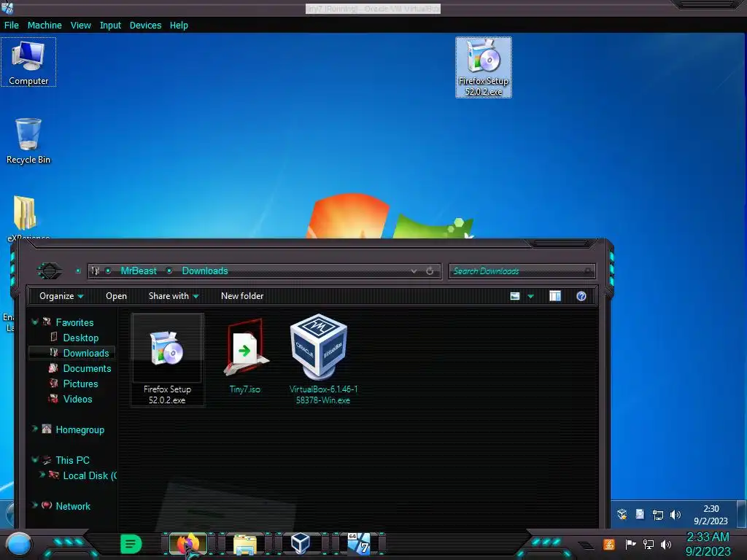Viewport: 747px width, 560px height.
Task: Select This PC in navigation pane
Action: (x=72, y=460)
